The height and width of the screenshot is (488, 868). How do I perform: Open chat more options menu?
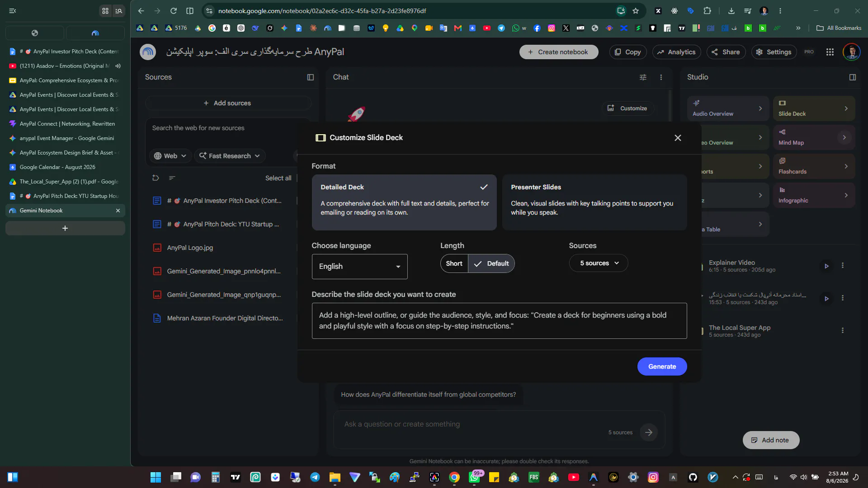[x=661, y=77]
